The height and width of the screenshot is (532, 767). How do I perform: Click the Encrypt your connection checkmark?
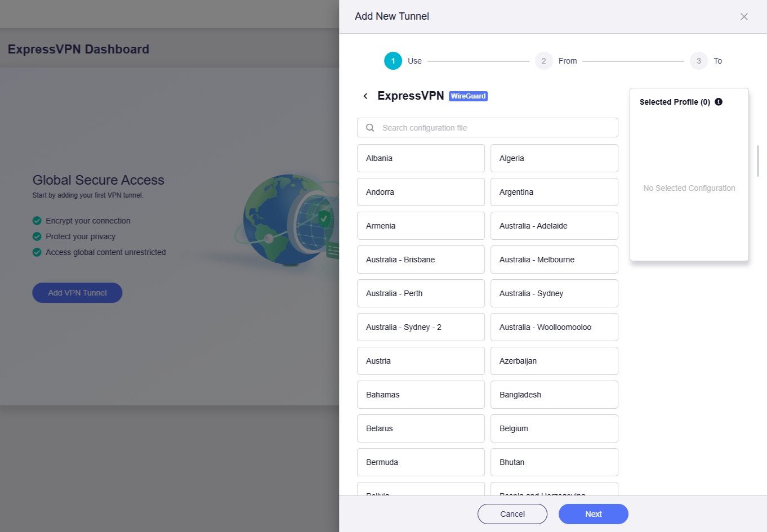(37, 221)
